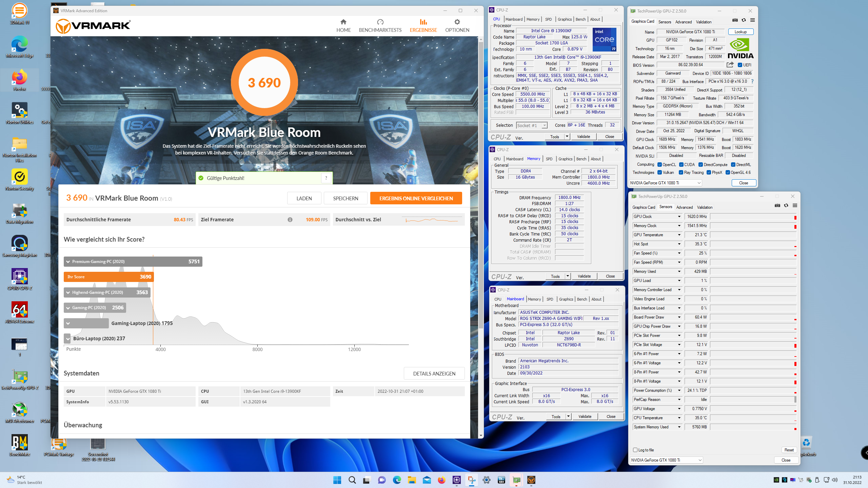868x488 pixels.
Task: Toggle PhysX checkbox in GPU-Z
Action: 709,172
